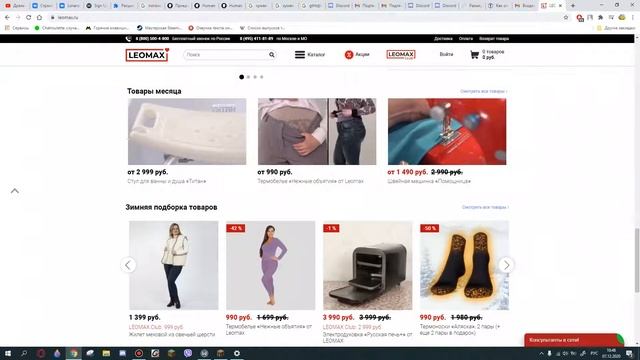Click the previous arrow of winter products carousel
Viewport: 640px width, 360px height.
pyautogui.click(x=128, y=265)
